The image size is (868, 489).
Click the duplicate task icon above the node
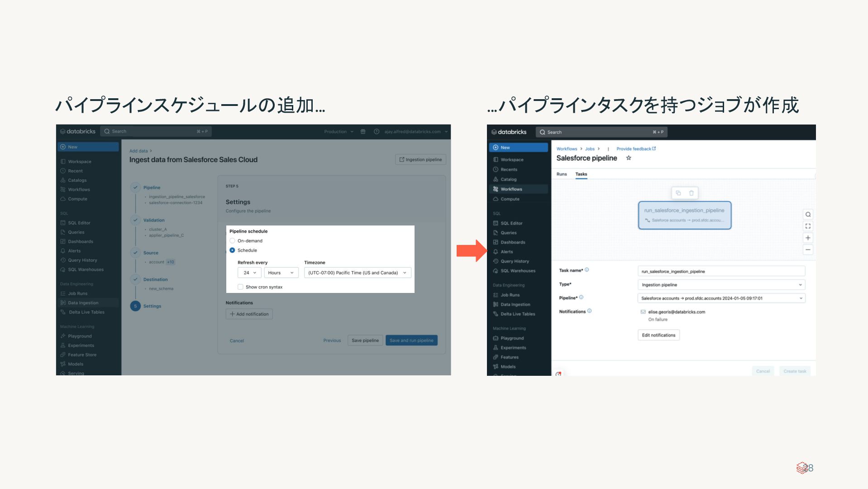[678, 193]
